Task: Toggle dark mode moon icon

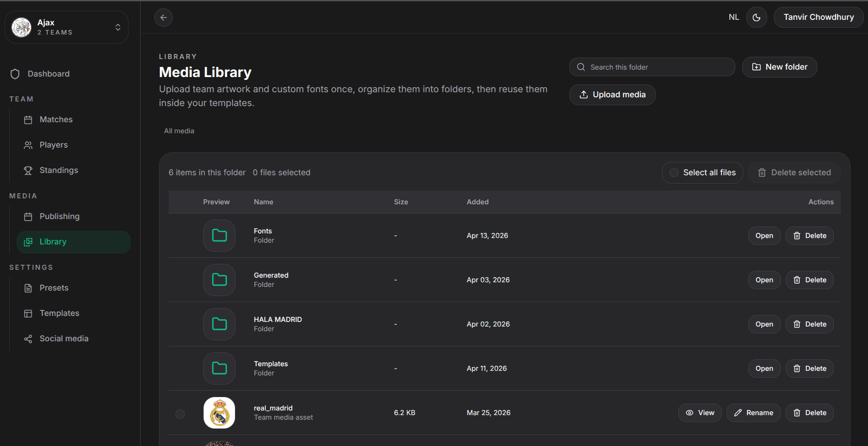Action: 757,18
